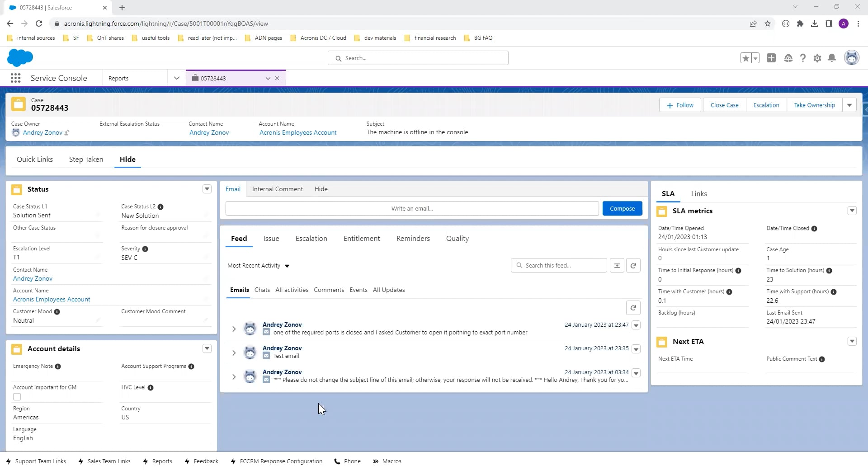Open the Acronis Employees Account link in header

click(298, 132)
